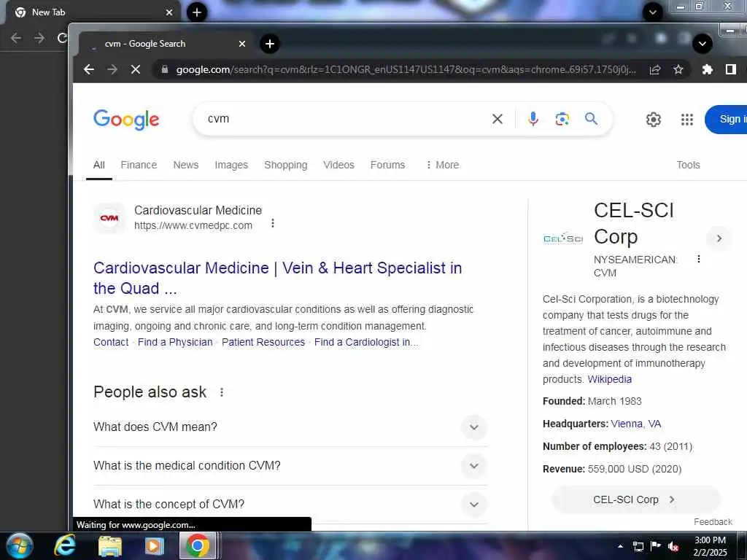Open the Google apps grid icon
Viewport: 747px width, 560px height.
coord(687,120)
